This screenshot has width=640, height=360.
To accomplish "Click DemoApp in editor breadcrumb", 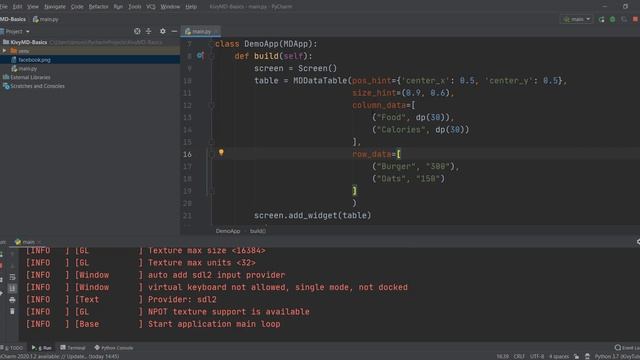I will 228,231.
